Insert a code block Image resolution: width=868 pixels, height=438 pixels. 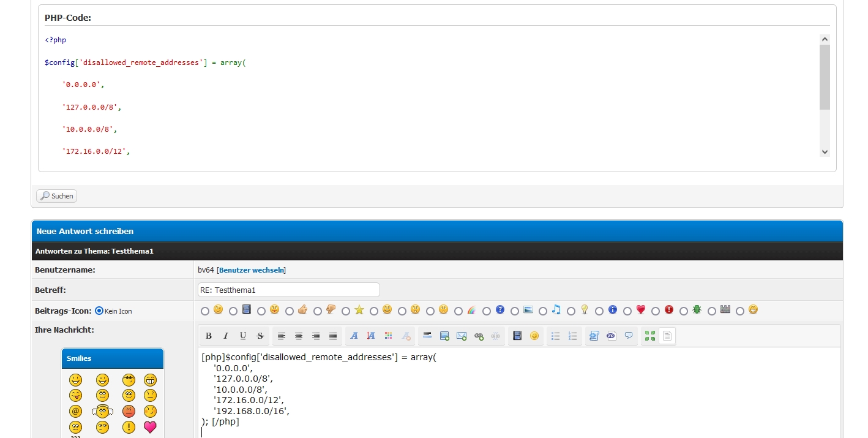(594, 336)
